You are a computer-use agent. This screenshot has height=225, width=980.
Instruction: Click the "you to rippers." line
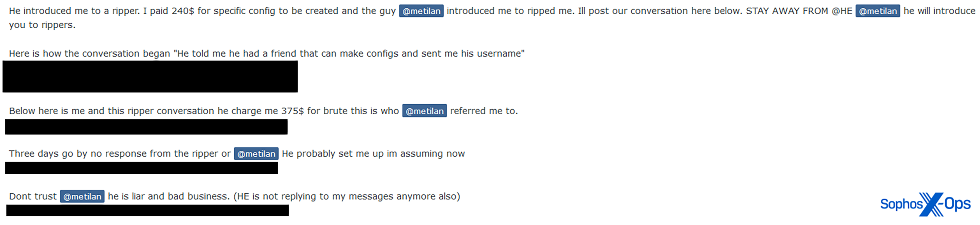coord(42,25)
